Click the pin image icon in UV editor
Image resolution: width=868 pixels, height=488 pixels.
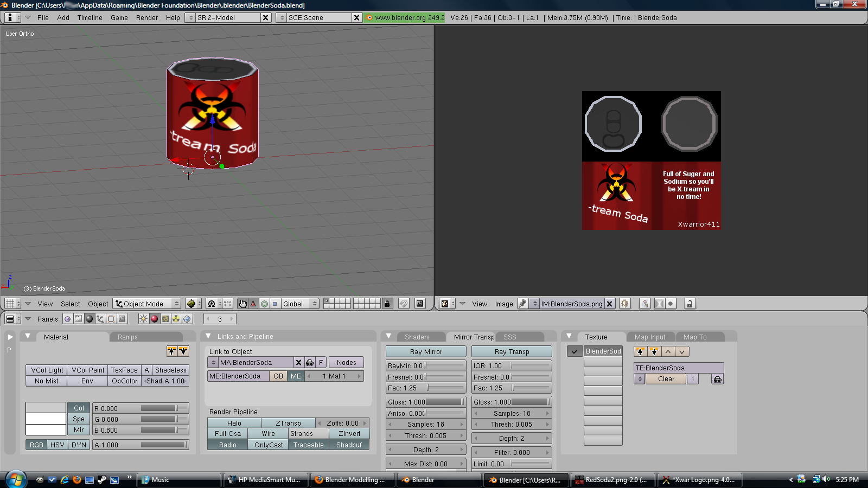[522, 304]
